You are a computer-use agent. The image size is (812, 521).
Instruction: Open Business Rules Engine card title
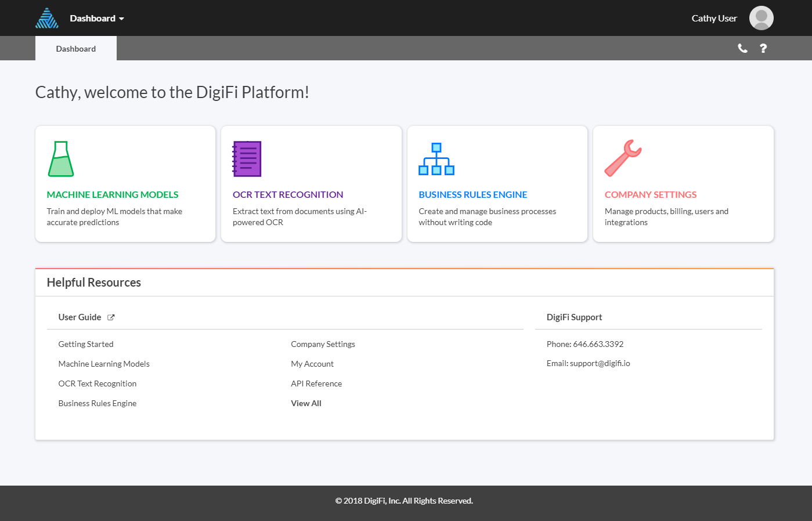(473, 195)
